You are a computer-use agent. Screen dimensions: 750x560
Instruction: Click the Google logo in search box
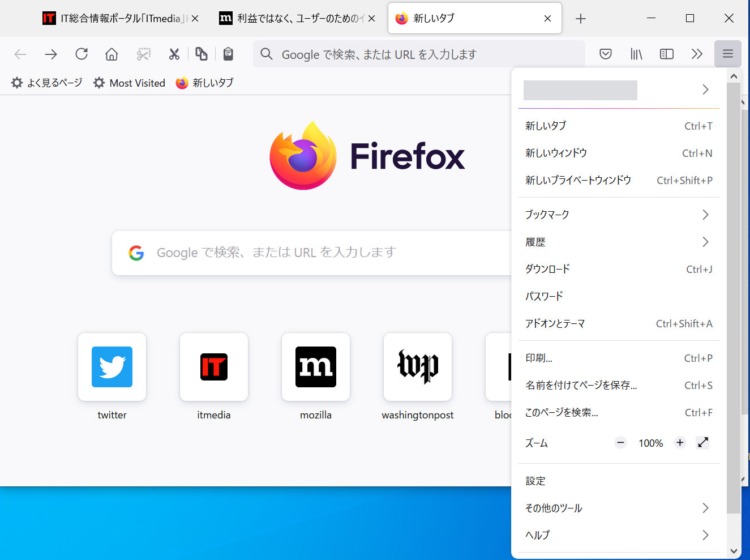(x=136, y=253)
